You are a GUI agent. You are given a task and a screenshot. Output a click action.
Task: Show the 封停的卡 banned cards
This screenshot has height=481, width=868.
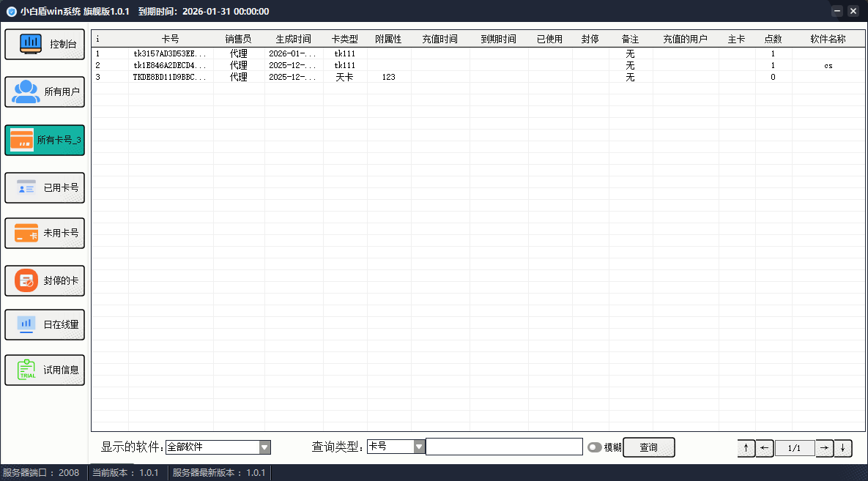(x=45, y=280)
